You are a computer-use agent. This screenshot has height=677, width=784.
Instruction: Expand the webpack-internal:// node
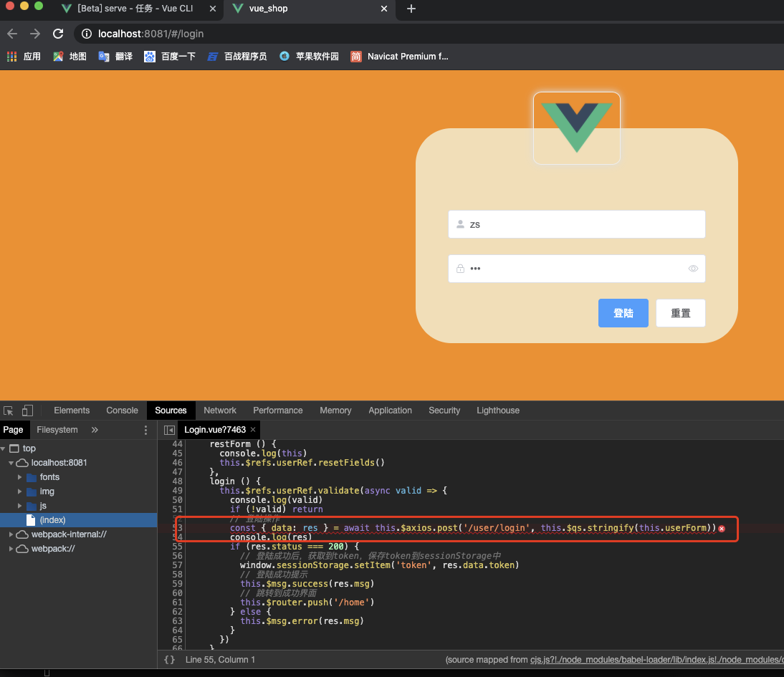[11, 534]
